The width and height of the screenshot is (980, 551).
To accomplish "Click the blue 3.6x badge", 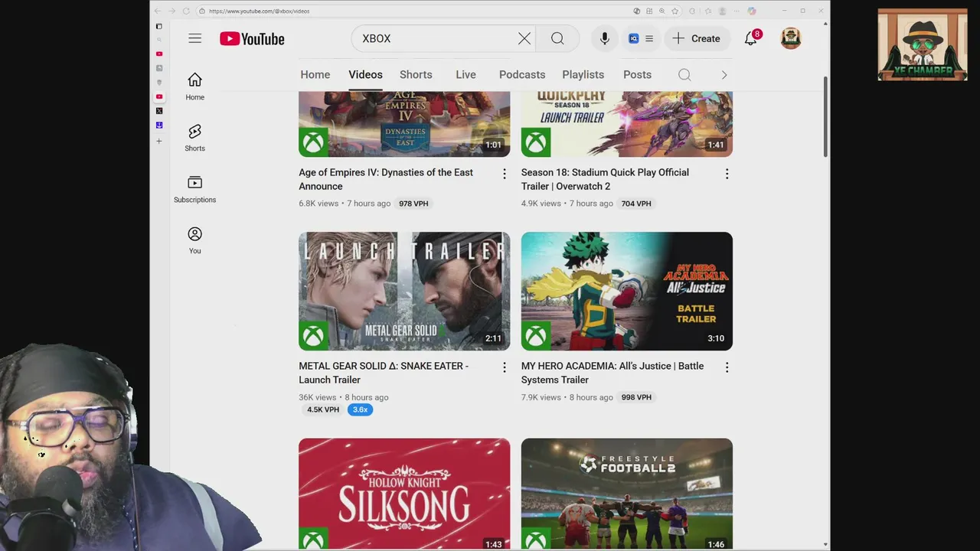I will tap(360, 409).
